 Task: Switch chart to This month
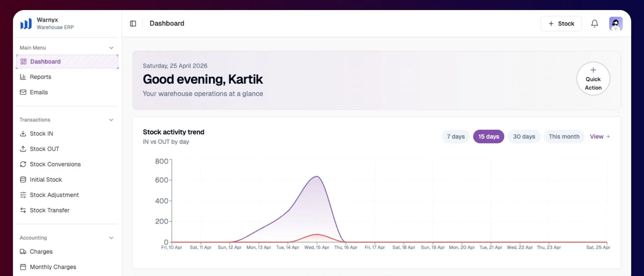click(x=564, y=137)
